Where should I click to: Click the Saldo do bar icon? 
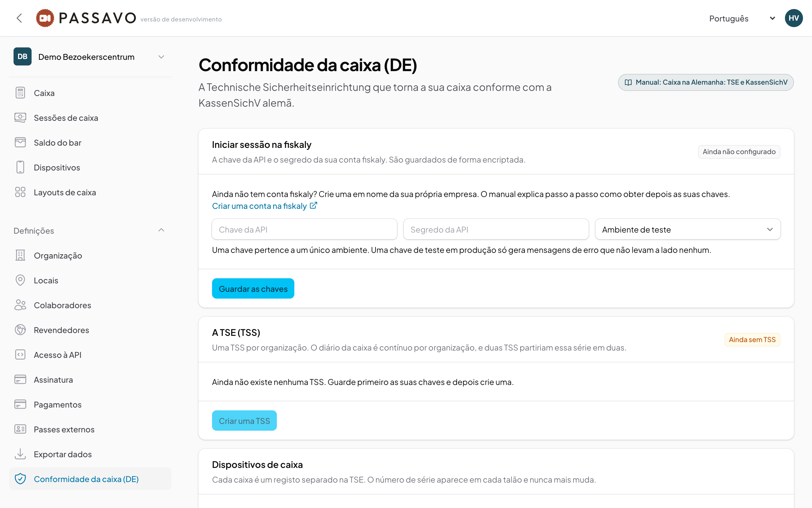20,143
